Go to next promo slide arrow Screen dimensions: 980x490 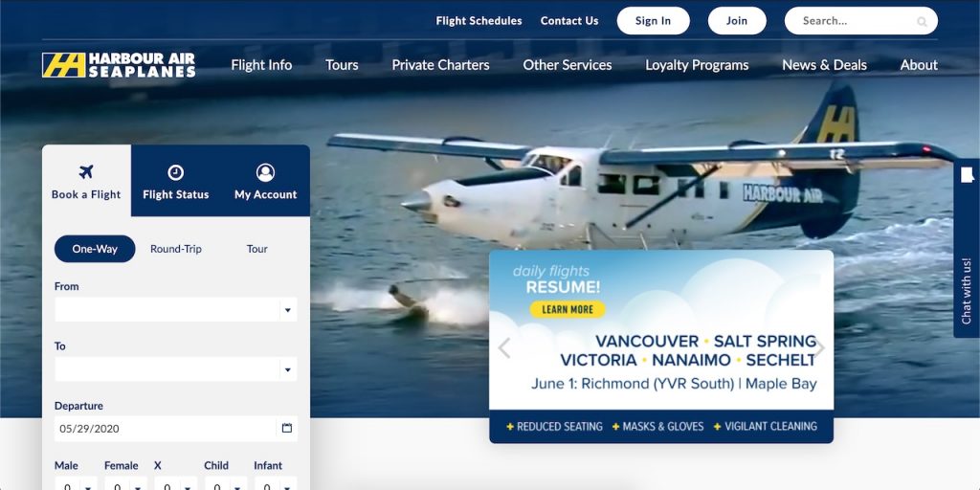point(819,348)
